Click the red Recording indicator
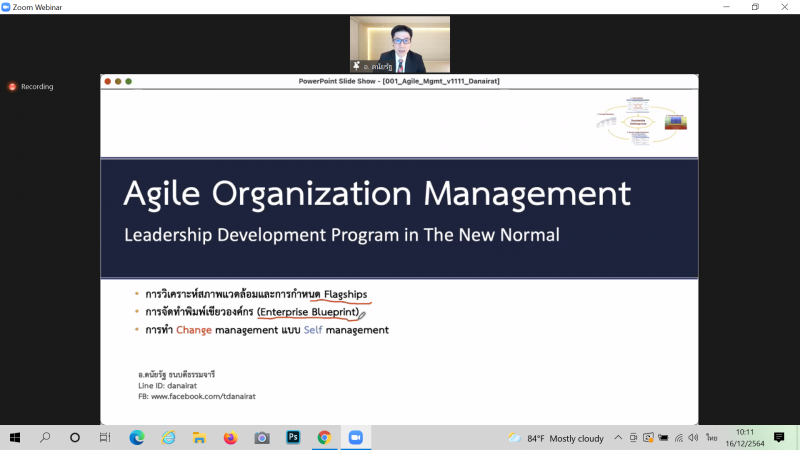This screenshot has width=800, height=450. 31,87
